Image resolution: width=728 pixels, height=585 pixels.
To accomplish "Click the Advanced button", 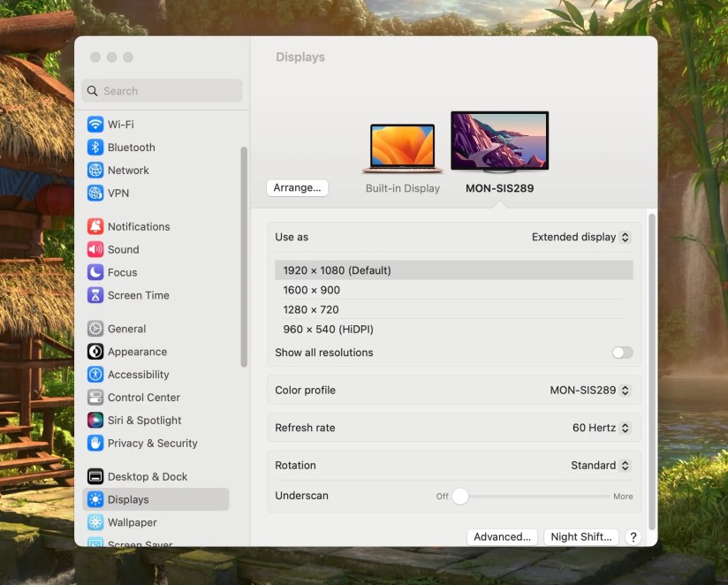I will coord(502,536).
